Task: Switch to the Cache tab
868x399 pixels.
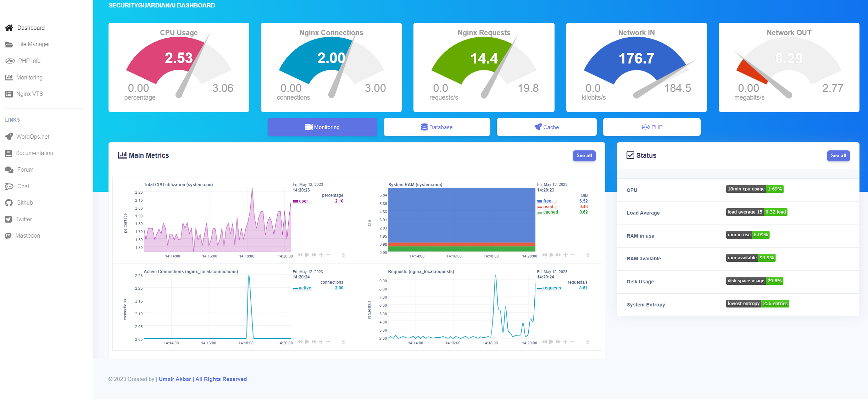Action: click(546, 127)
